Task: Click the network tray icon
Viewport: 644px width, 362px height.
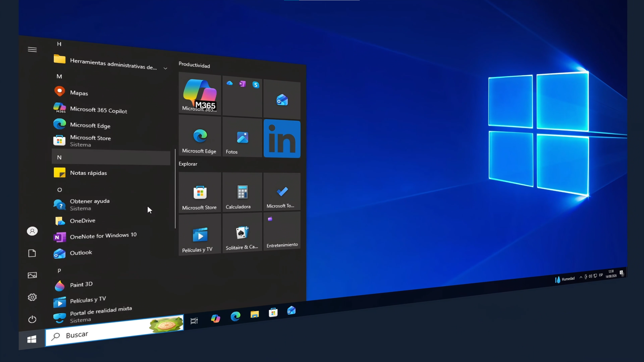Action: [595, 276]
